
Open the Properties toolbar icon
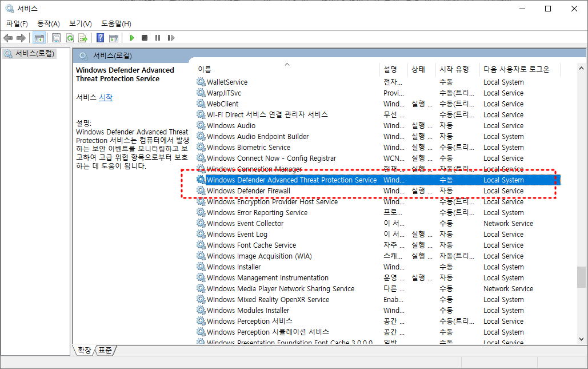click(56, 38)
